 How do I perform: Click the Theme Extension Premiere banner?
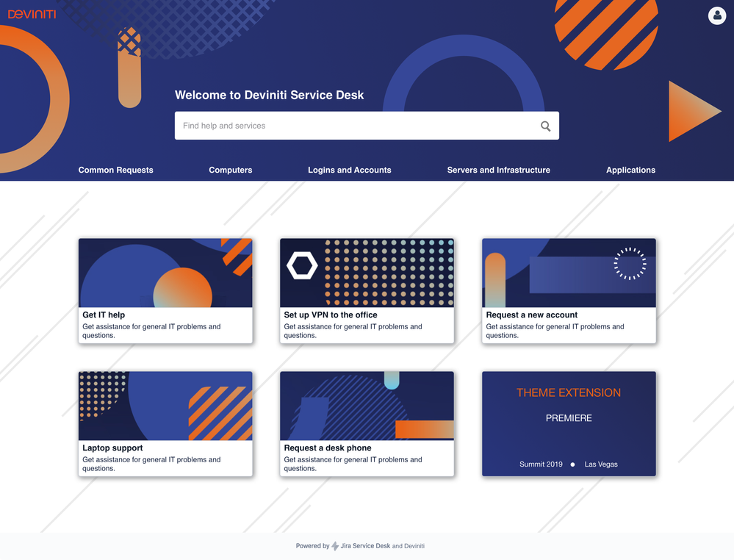pos(569,423)
